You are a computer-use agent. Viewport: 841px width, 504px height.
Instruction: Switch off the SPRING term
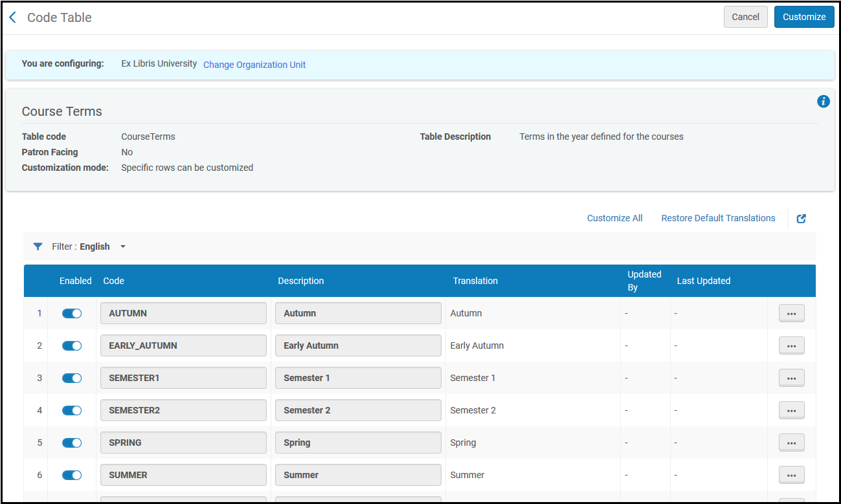coord(72,443)
